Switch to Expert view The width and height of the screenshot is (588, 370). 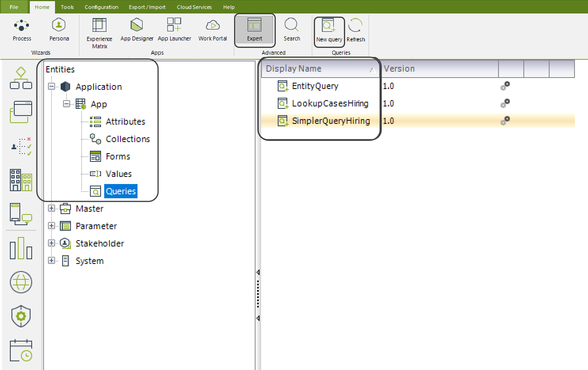[x=254, y=30]
